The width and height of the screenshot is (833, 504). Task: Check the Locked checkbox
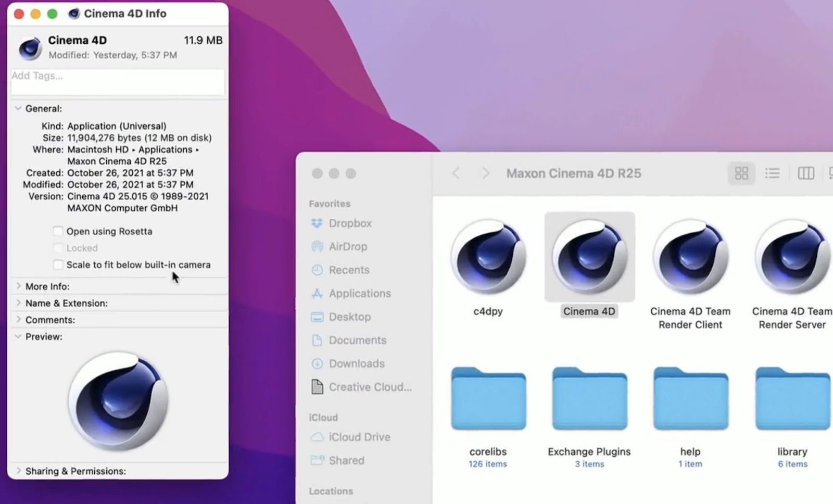tap(58, 248)
